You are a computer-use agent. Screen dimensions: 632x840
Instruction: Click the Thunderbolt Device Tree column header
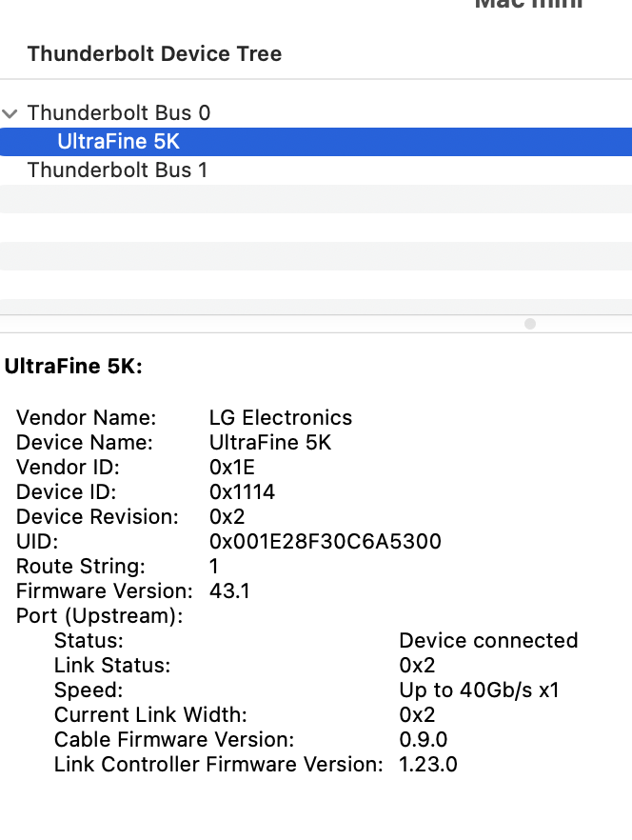(155, 53)
